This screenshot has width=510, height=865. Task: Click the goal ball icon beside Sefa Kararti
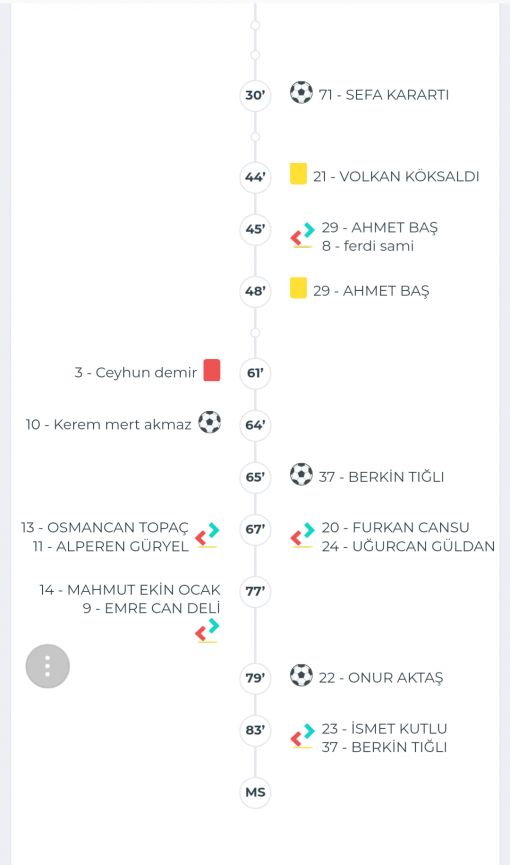pyautogui.click(x=301, y=92)
